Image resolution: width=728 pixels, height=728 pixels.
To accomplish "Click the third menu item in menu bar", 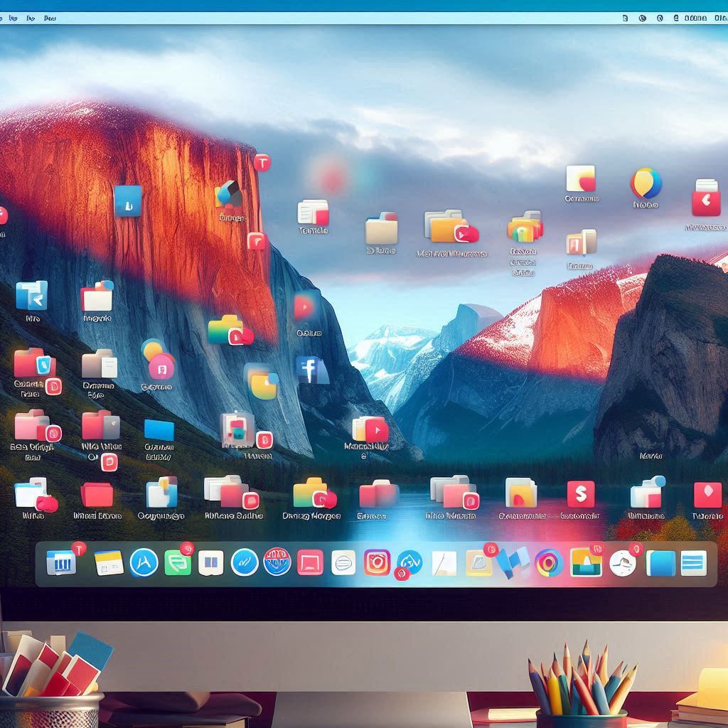I will pos(50,18).
